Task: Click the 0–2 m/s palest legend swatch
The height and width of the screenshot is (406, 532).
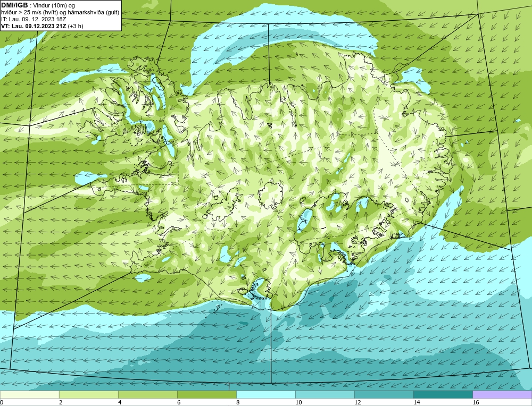Action: click(29, 394)
